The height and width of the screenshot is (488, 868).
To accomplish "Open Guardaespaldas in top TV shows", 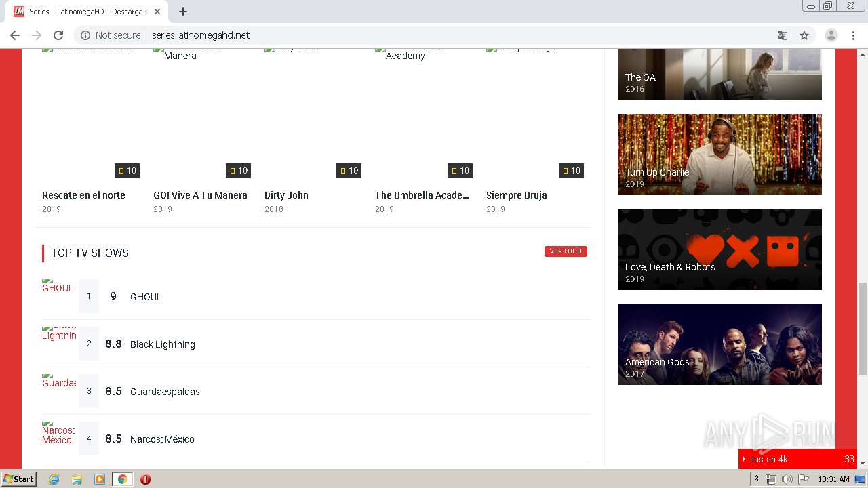I will tap(165, 392).
